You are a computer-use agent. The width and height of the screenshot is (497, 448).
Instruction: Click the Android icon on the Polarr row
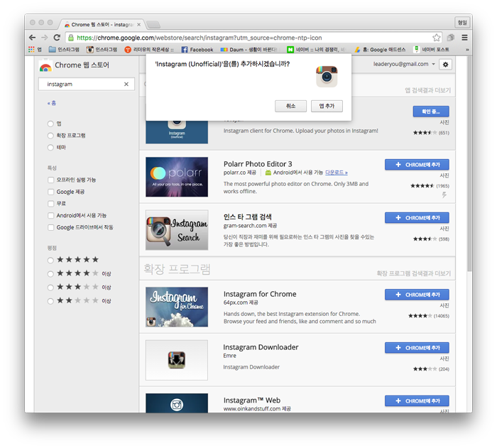pyautogui.click(x=268, y=173)
